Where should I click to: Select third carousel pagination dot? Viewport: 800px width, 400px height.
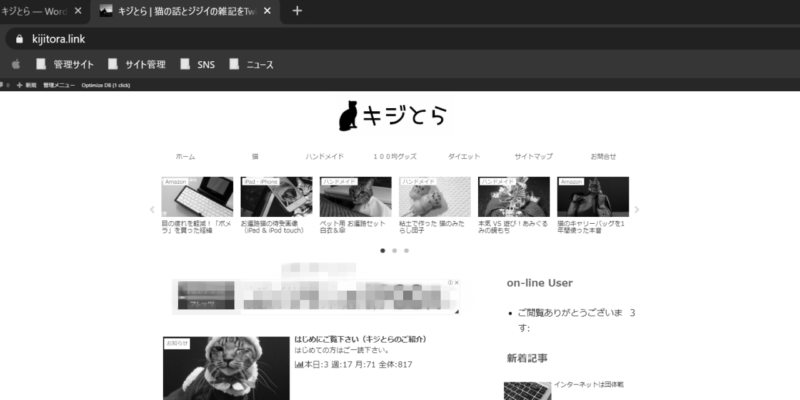406,251
